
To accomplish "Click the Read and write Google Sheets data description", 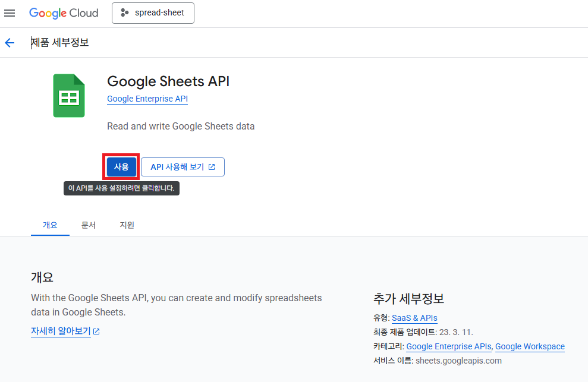I will (x=181, y=127).
